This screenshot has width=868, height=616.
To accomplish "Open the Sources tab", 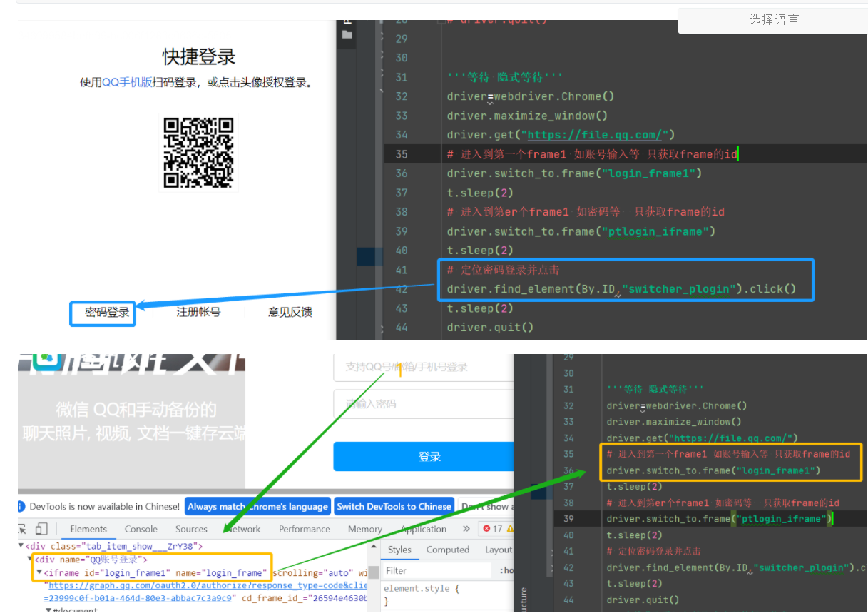I will [x=191, y=529].
